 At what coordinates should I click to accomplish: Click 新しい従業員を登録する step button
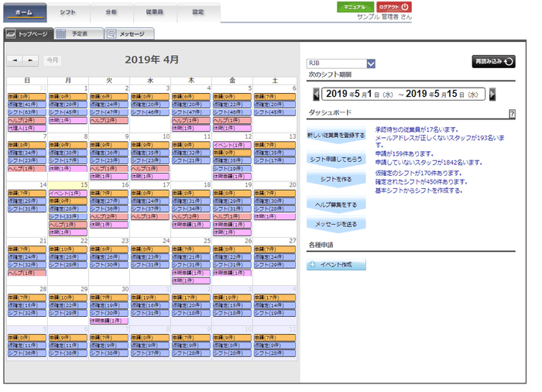(335, 136)
